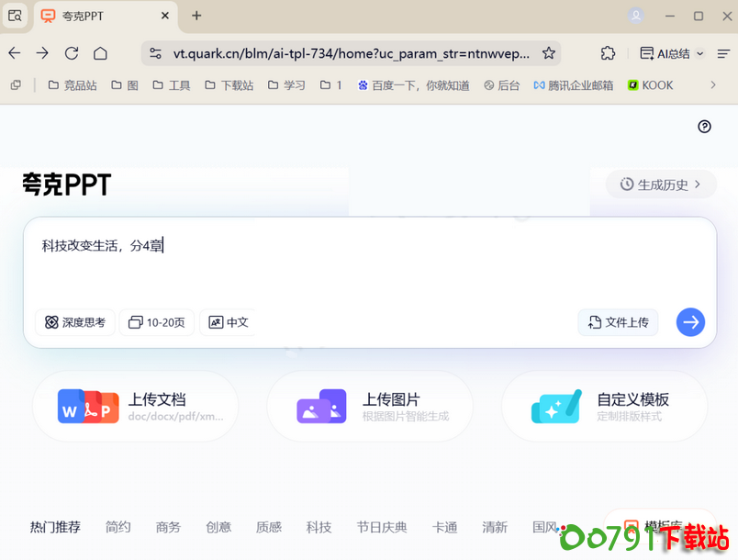Select the 创意 template tab

pos(218,527)
